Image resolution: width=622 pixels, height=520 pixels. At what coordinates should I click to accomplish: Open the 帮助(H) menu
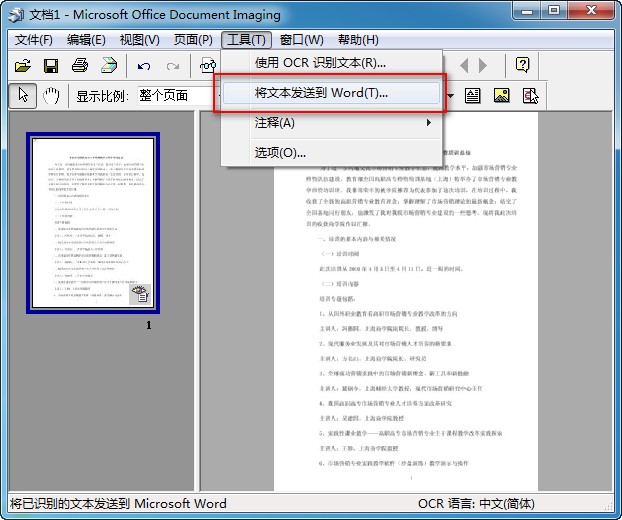tap(358, 40)
